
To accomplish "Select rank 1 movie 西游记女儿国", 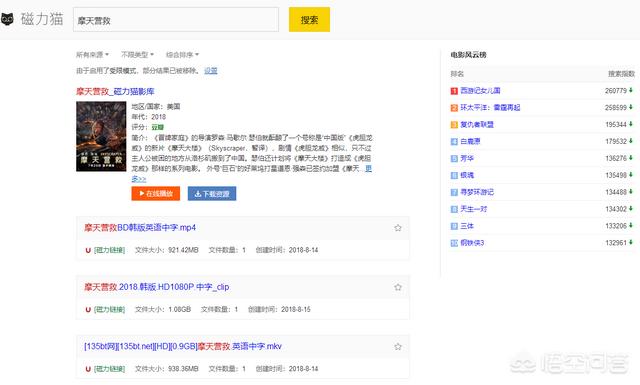I will coord(480,91).
